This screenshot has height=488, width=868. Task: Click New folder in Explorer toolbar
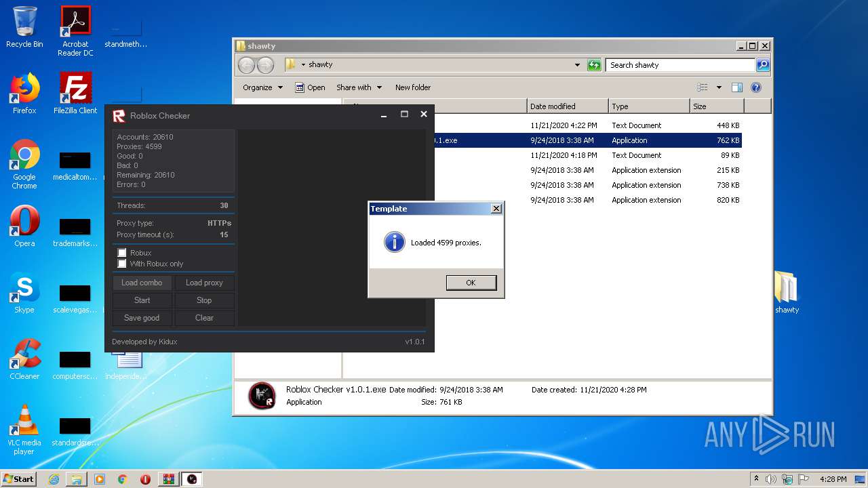[x=413, y=87]
